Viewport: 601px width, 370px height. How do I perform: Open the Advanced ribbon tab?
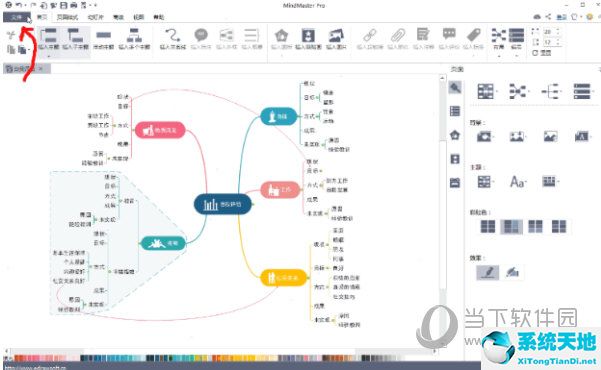118,17
